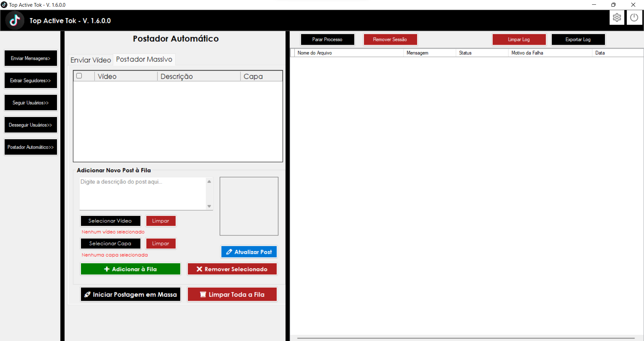Select the Postador Massivo tab

click(144, 59)
